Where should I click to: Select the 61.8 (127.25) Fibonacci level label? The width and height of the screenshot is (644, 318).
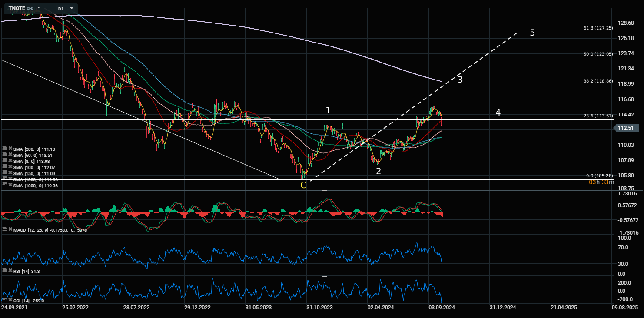tap(598, 28)
